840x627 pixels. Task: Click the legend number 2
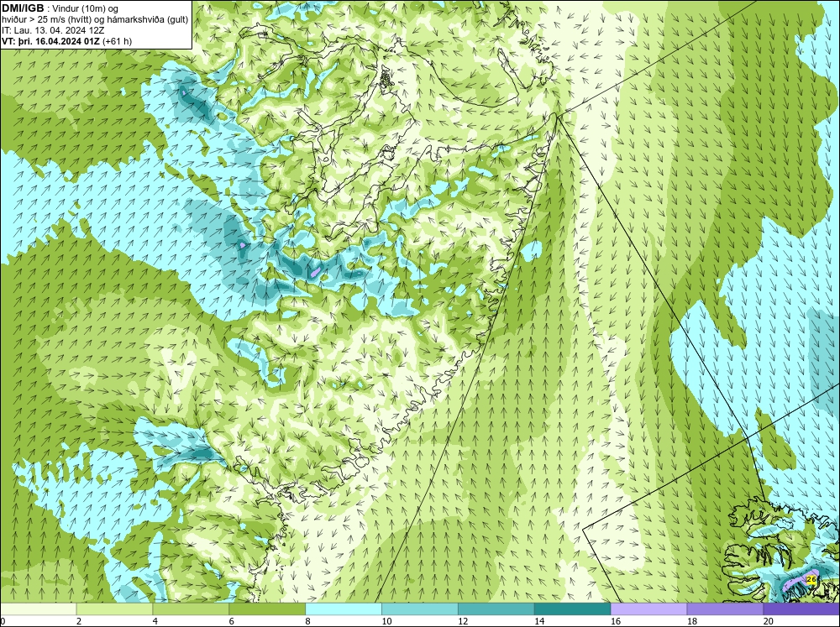[x=79, y=621]
